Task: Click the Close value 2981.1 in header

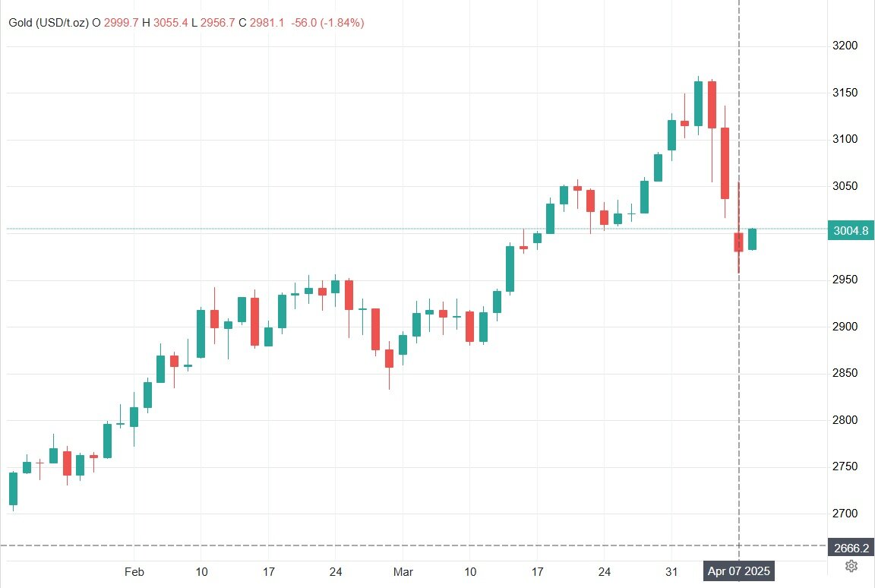Action: (x=267, y=23)
